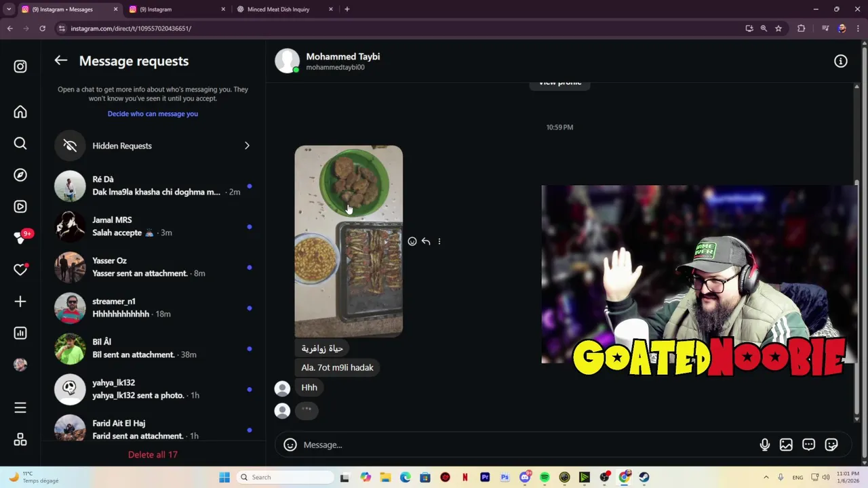
Task: Open Windows Start button
Action: point(224,477)
